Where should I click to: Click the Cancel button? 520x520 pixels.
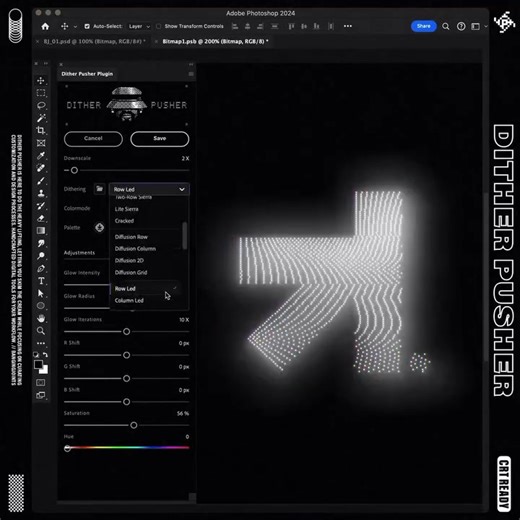[x=93, y=139]
